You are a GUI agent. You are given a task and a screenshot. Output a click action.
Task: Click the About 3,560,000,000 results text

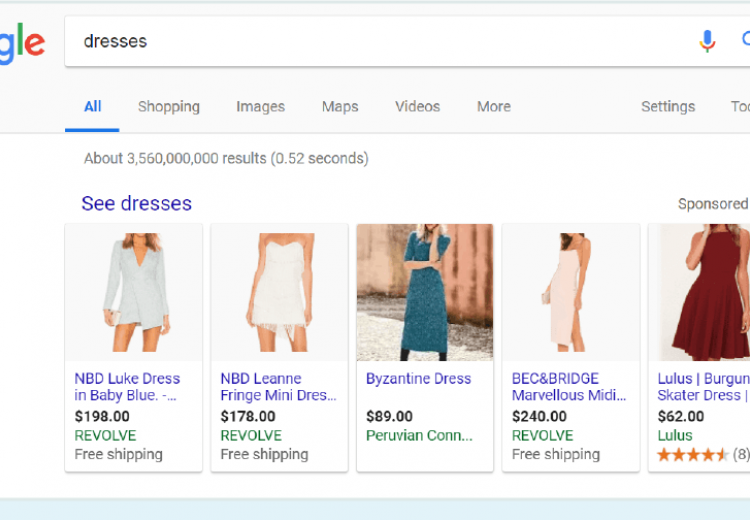[226, 158]
